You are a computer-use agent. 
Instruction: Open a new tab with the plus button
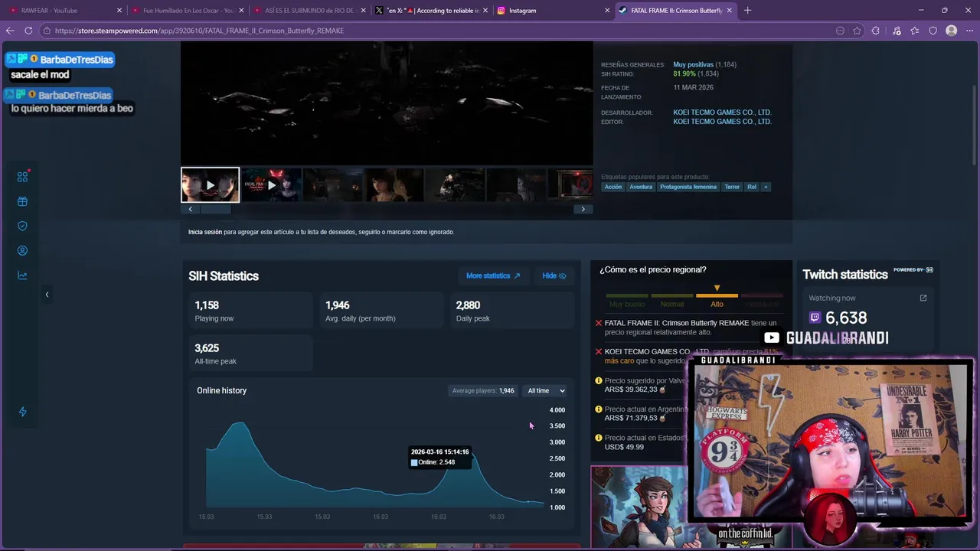[x=747, y=10]
